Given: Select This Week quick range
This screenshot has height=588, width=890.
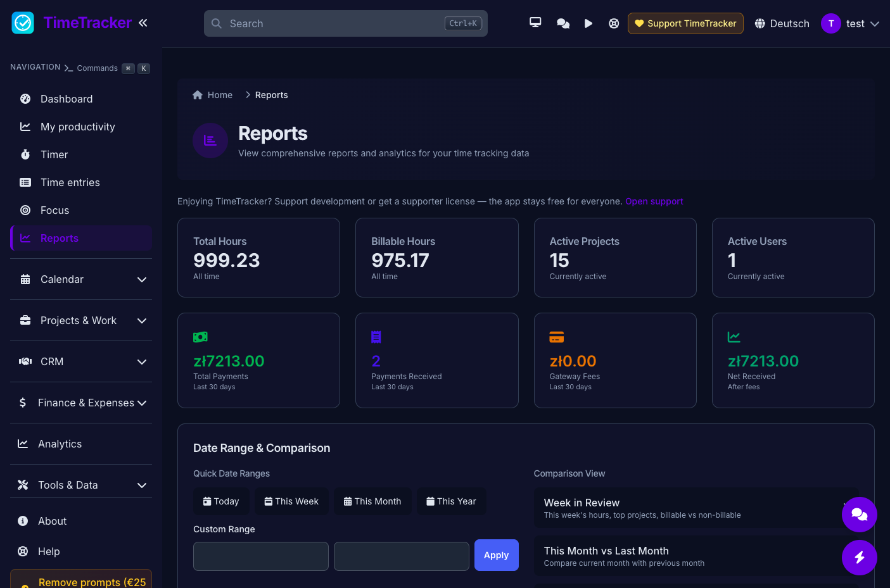Looking at the screenshot, I should pos(292,501).
